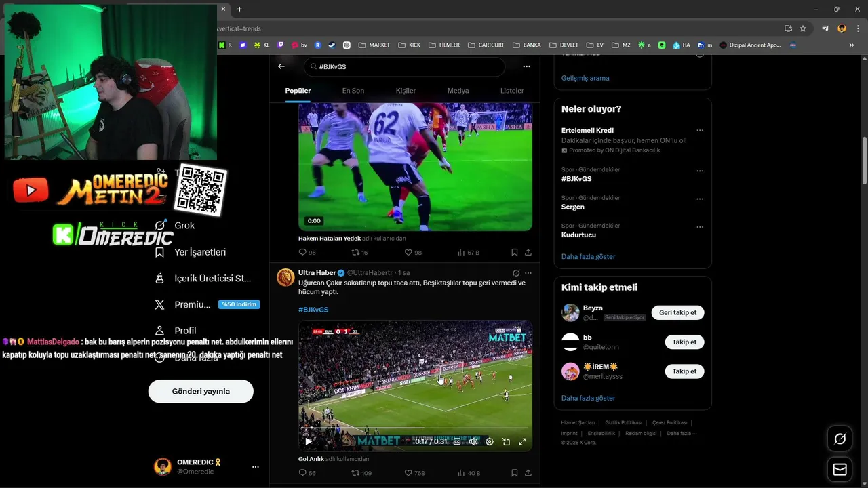
Task: Expand the hidden bookmarks chevron
Action: point(852,45)
